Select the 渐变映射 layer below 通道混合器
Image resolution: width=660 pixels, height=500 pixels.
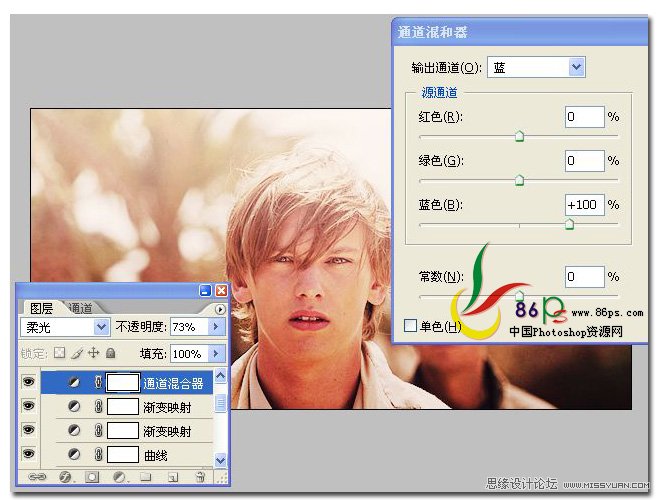(x=167, y=407)
